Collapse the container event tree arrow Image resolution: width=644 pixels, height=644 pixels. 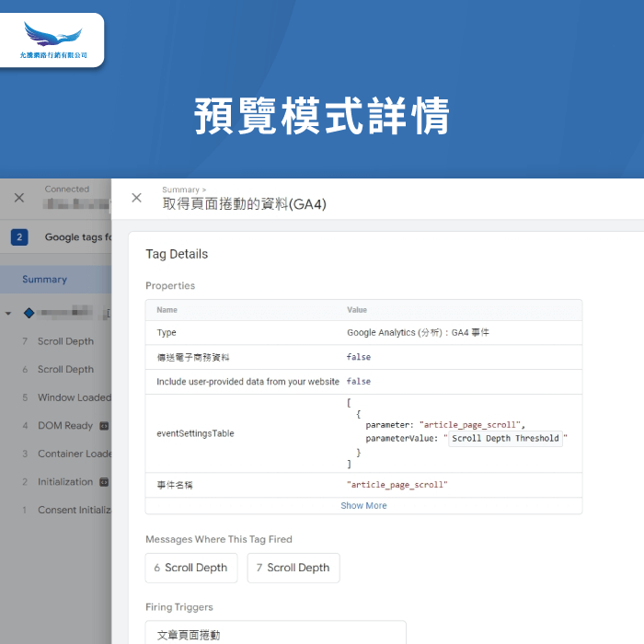pos(9,314)
